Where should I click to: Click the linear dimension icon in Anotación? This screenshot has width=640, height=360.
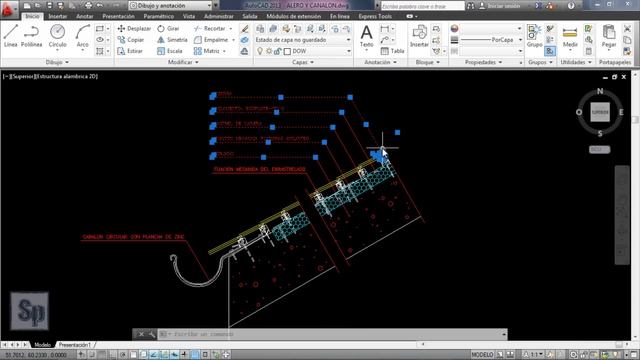pos(384,29)
